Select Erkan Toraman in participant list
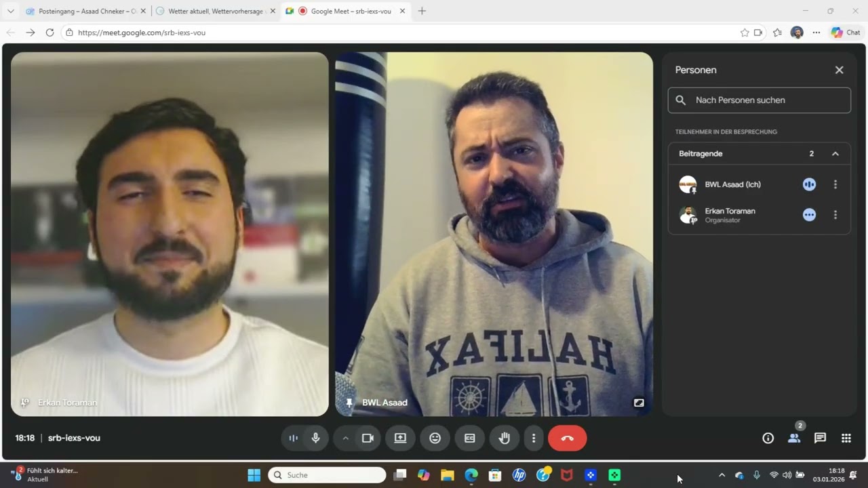This screenshot has height=488, width=868. [x=759, y=215]
